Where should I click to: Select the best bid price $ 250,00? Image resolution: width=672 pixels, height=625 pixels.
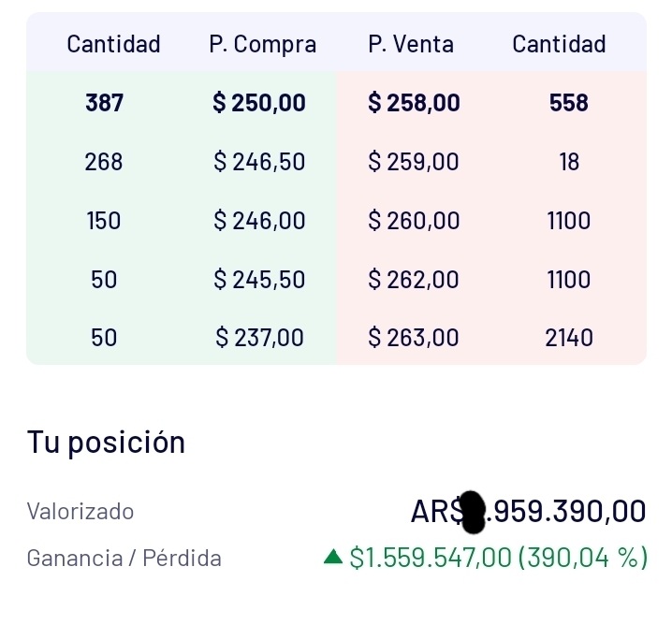coord(259,103)
